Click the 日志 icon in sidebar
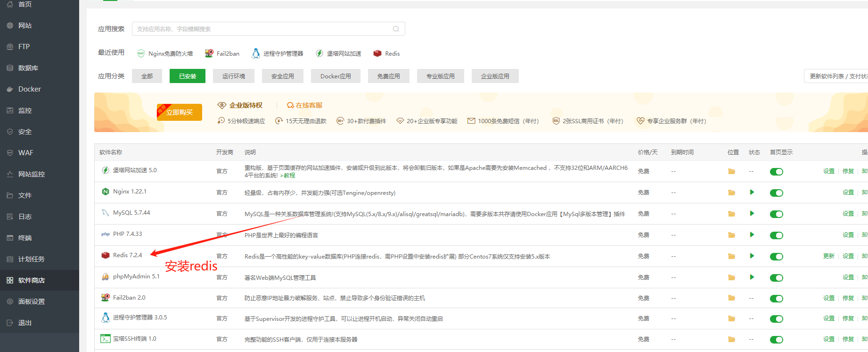The height and width of the screenshot is (352, 868). point(10,217)
